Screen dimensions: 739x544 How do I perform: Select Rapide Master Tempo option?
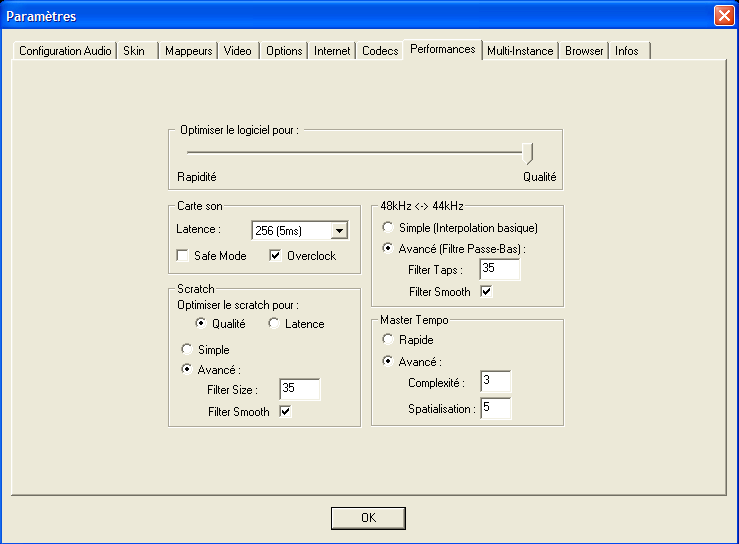tap(388, 340)
